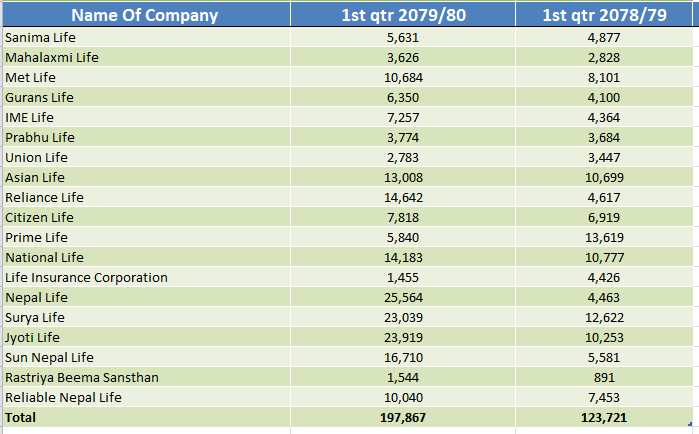Select the Union Life value 2,783

point(403,157)
